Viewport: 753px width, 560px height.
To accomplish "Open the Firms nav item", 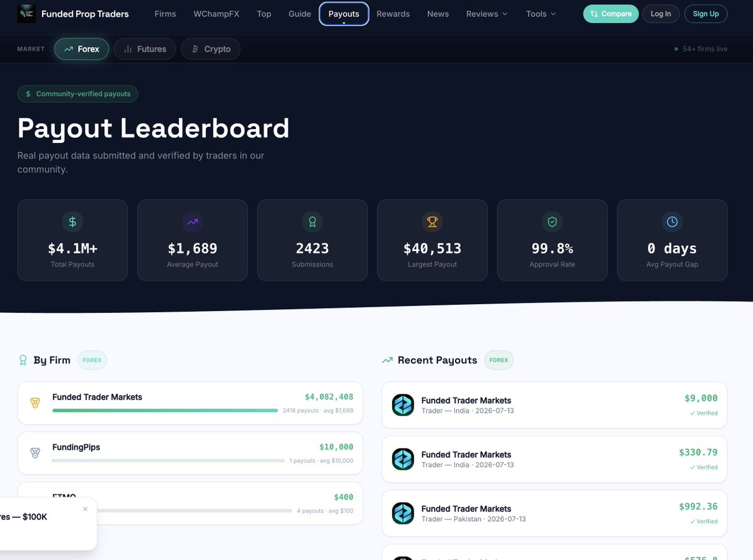I will pyautogui.click(x=165, y=14).
